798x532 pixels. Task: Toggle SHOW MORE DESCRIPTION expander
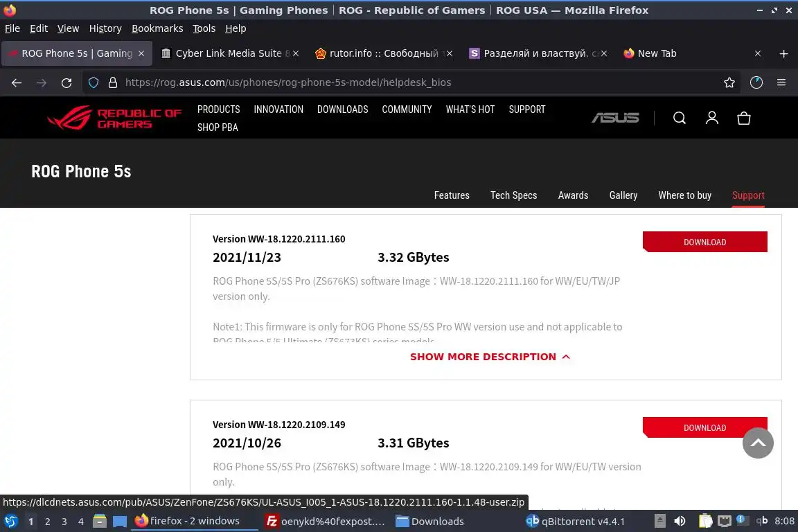click(490, 357)
